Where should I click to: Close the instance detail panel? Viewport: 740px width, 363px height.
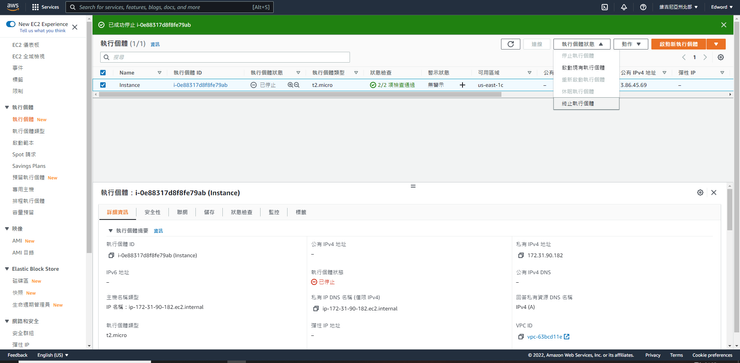(714, 193)
